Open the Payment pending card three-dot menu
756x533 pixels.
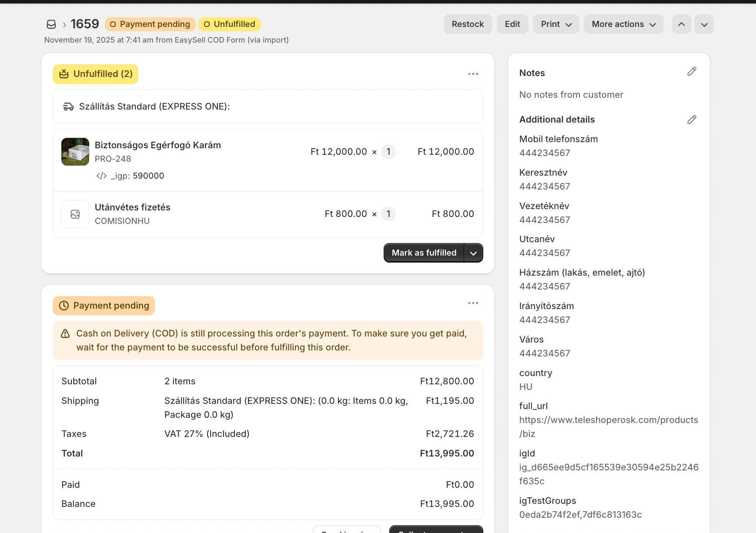tap(473, 303)
